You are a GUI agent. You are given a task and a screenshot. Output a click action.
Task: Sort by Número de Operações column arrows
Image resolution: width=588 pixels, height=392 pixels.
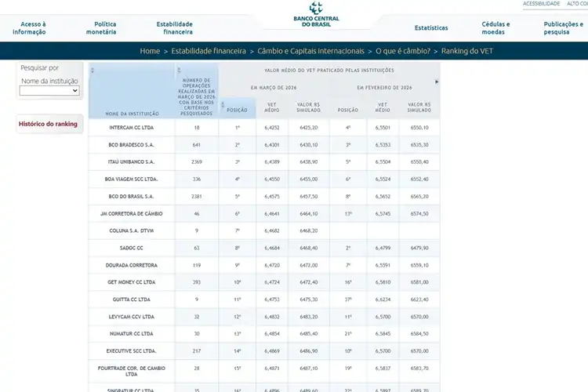179,70
